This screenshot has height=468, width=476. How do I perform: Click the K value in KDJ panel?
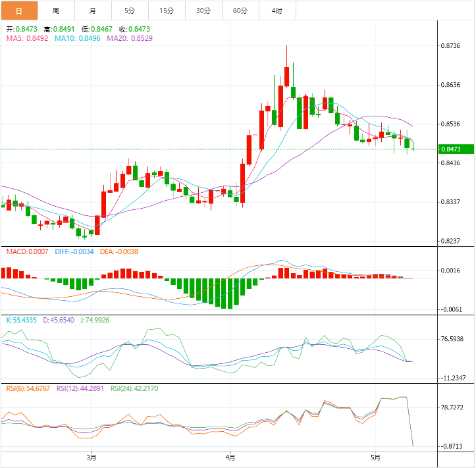(x=22, y=320)
